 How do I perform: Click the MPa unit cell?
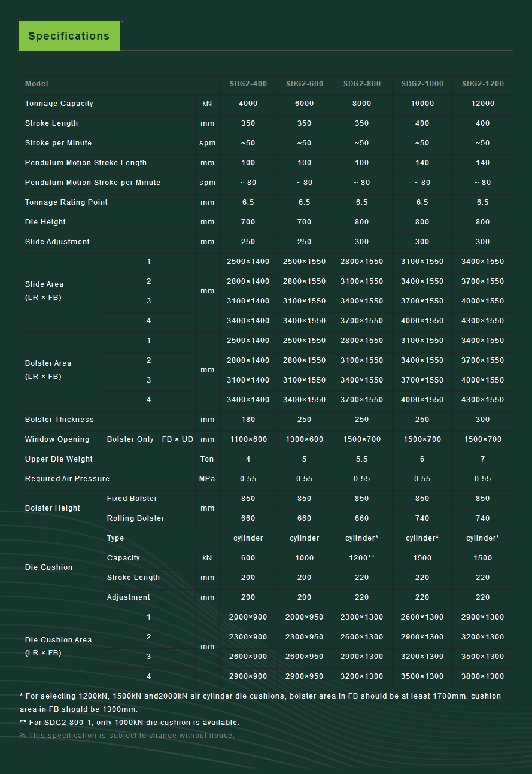(x=207, y=479)
